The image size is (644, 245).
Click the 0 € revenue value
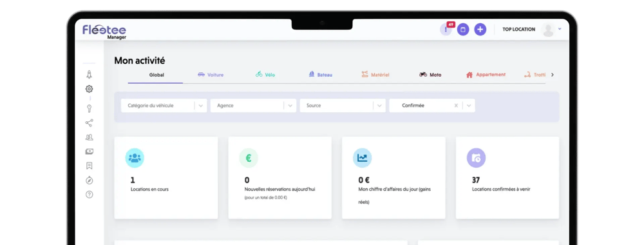click(x=364, y=180)
